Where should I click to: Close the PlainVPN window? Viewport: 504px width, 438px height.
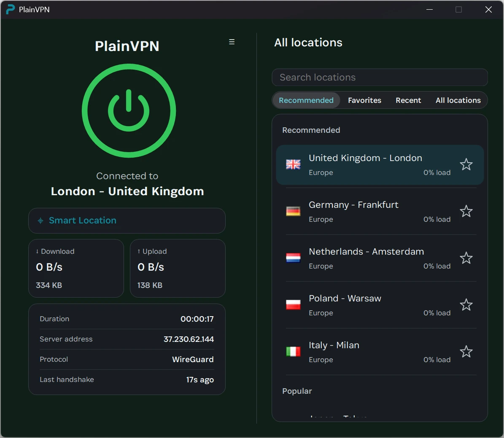tap(488, 9)
